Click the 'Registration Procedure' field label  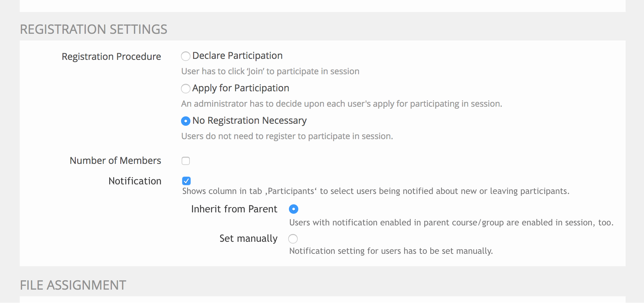coord(111,57)
